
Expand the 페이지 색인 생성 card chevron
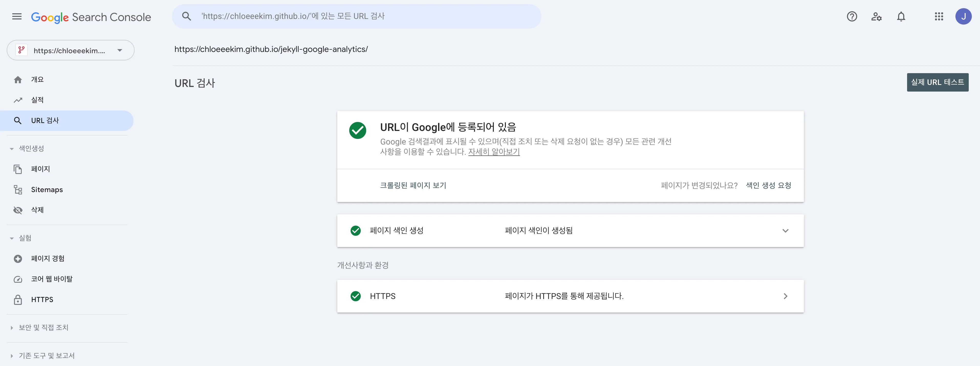pyautogui.click(x=785, y=230)
